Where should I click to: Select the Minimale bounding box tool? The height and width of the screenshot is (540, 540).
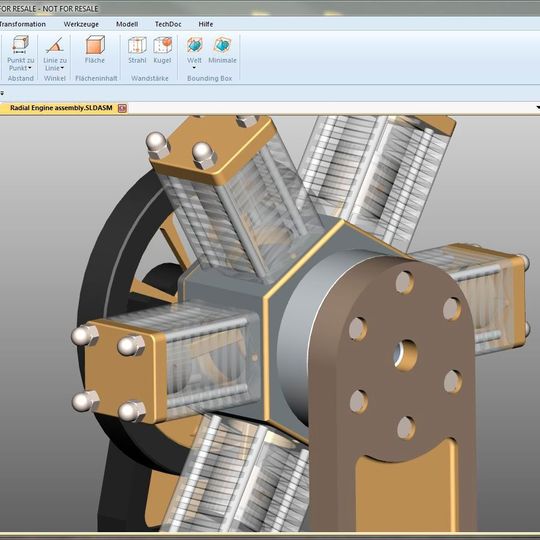point(222,50)
